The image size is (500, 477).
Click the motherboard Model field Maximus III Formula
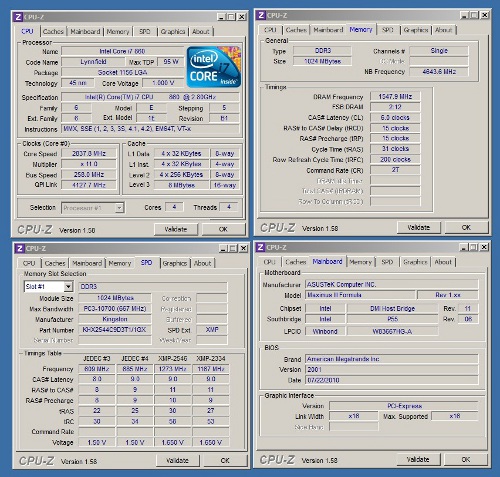(x=360, y=295)
